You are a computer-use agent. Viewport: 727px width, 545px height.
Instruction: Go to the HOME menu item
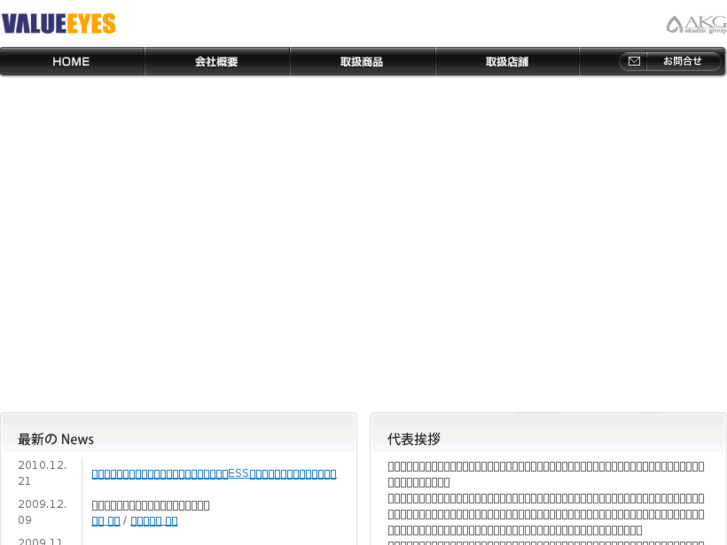71,61
